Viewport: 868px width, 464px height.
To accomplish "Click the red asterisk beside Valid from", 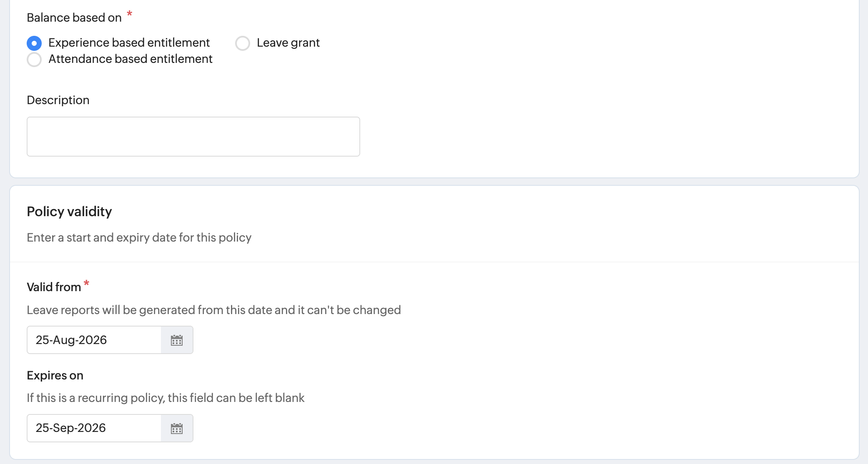I will tap(86, 283).
